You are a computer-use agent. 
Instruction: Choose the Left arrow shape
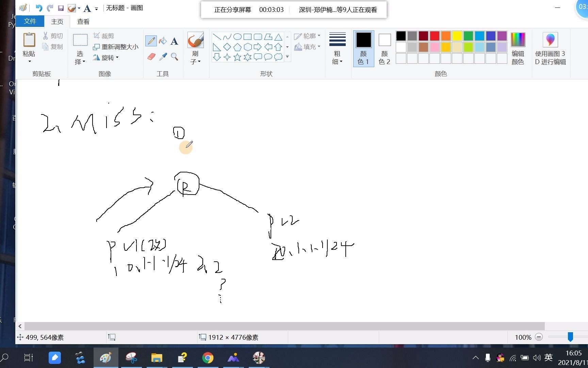click(x=268, y=47)
